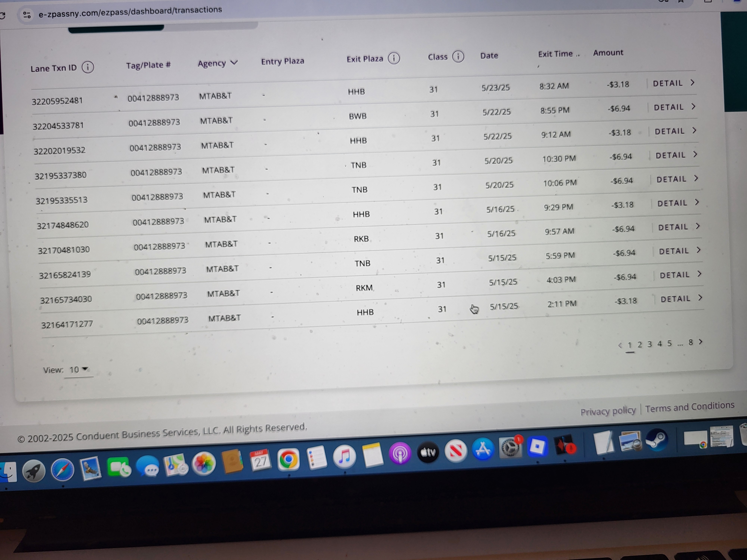Viewport: 747px width, 560px height.
Task: Go to page 5 of transactions
Action: point(669,344)
